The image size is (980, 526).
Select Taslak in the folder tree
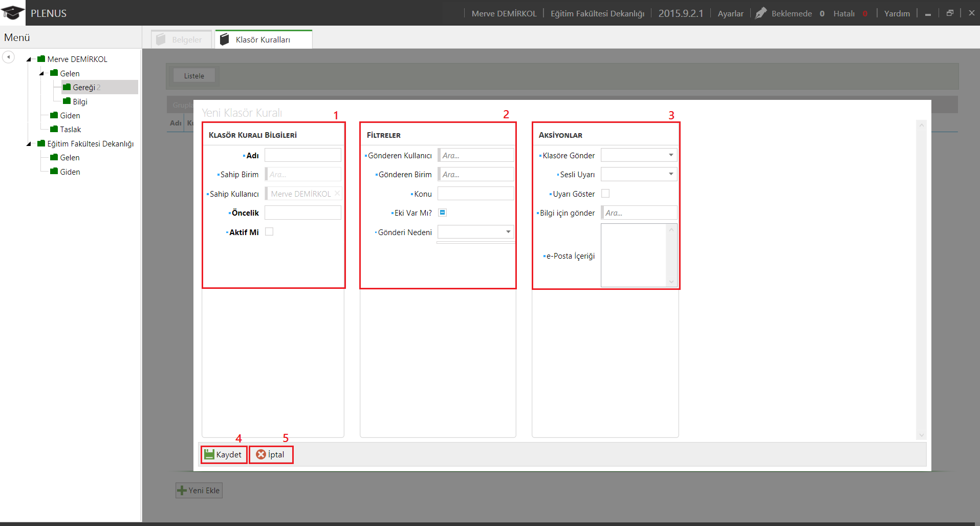71,129
